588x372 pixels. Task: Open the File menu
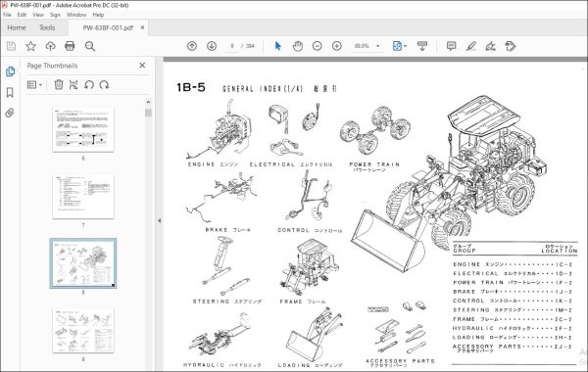point(7,15)
